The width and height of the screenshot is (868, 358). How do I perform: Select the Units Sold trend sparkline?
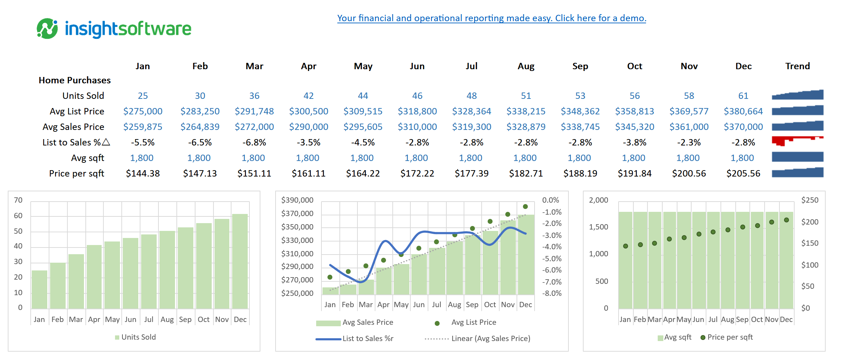point(798,95)
